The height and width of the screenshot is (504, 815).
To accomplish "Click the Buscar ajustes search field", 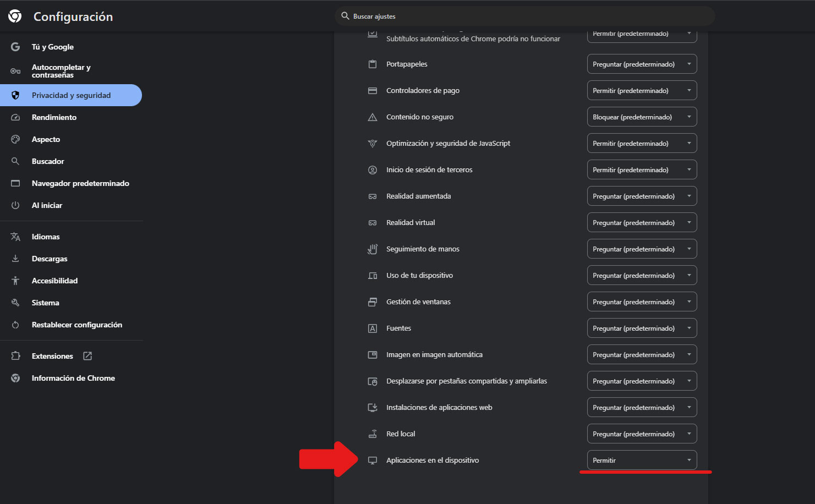I will point(525,16).
